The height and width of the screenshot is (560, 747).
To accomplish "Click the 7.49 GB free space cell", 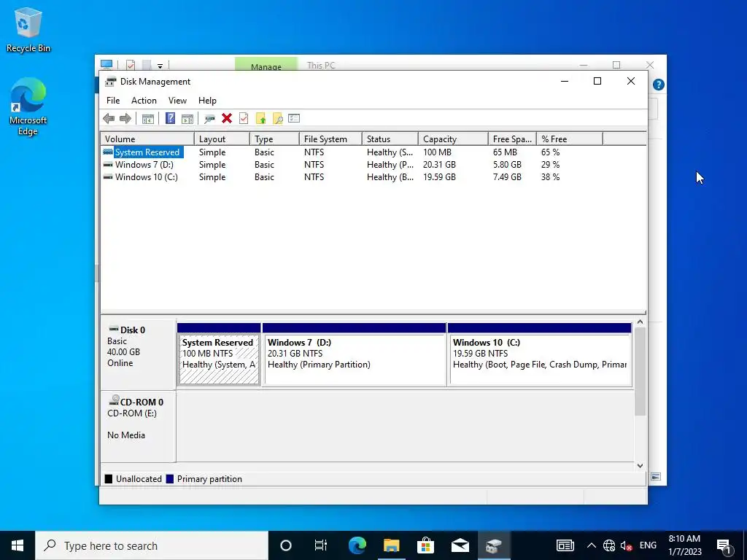I will (507, 177).
